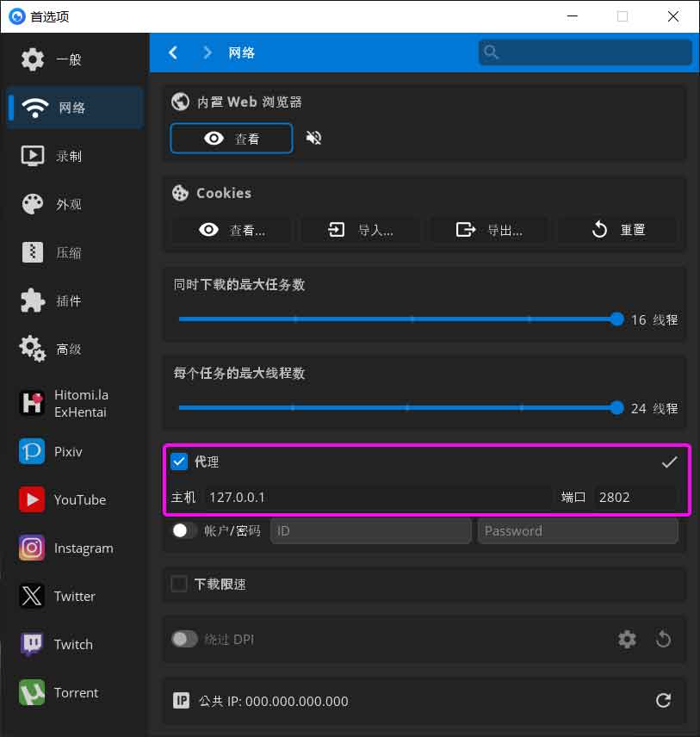
Task: Apply proxy settings with the checkmark icon
Action: (669, 462)
